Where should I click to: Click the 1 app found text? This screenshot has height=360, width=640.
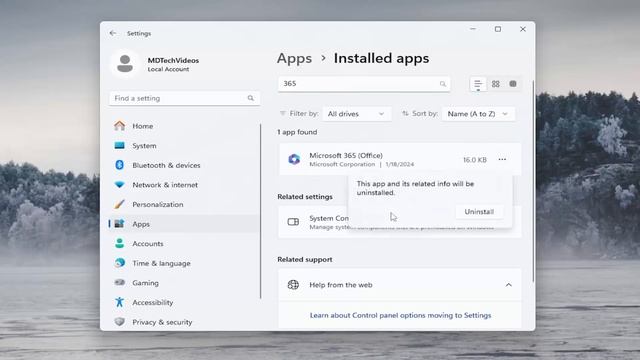pos(297,132)
